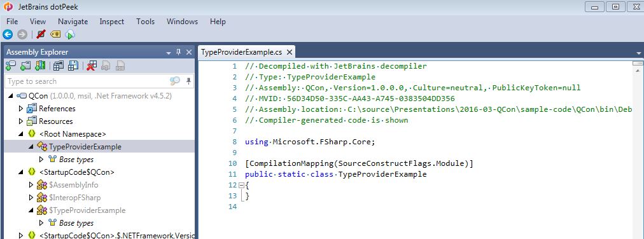Select the $InteropFSharp tree item

[74, 198]
